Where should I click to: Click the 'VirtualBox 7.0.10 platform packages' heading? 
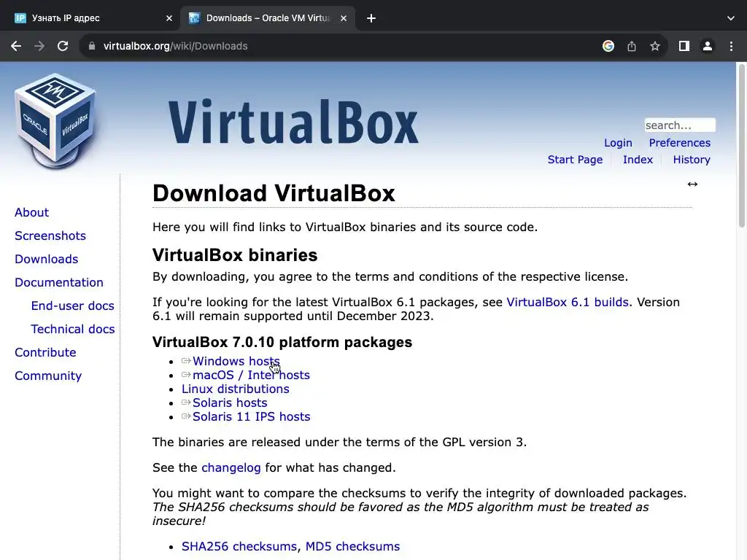(282, 343)
